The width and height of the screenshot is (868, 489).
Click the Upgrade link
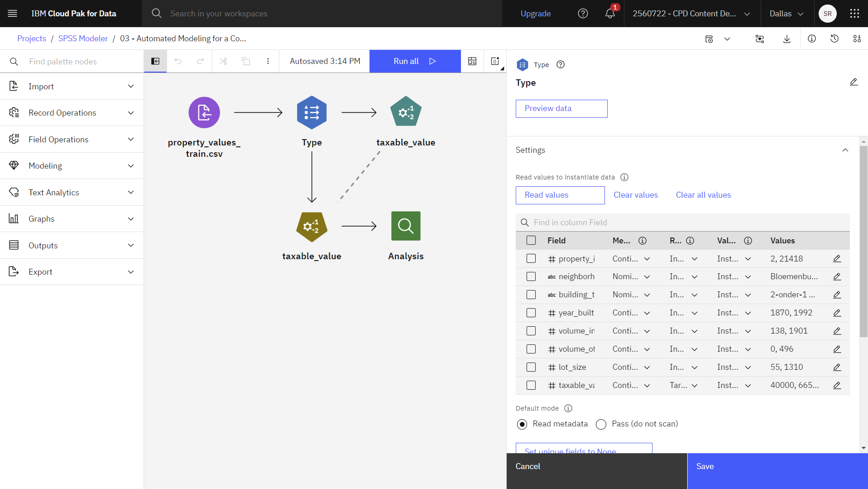click(536, 14)
